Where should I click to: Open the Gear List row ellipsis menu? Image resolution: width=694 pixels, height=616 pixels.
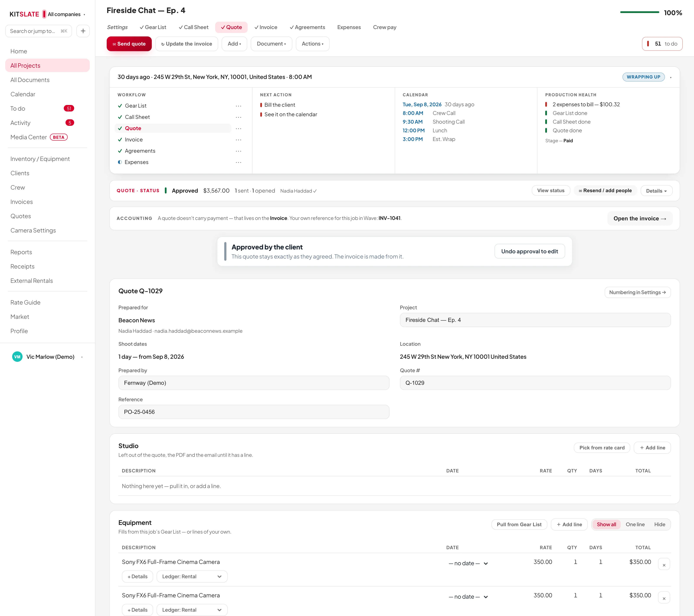238,106
